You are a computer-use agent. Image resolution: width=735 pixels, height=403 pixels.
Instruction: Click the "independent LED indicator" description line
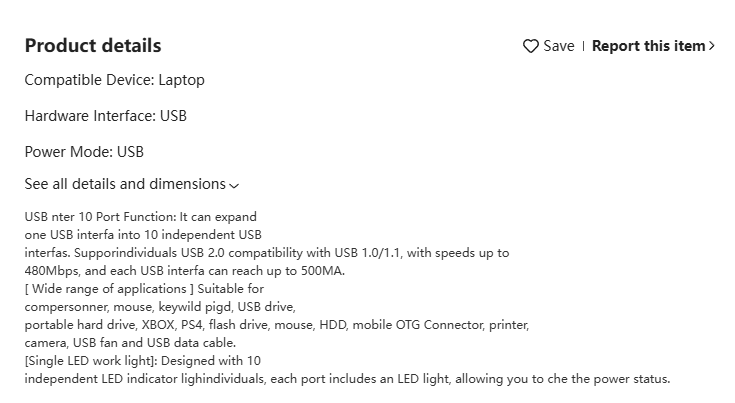347,379
